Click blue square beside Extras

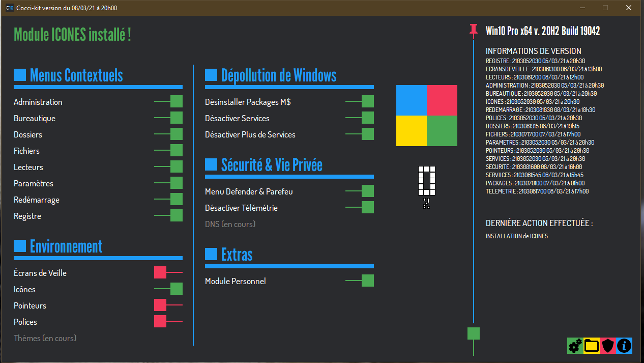click(x=211, y=254)
